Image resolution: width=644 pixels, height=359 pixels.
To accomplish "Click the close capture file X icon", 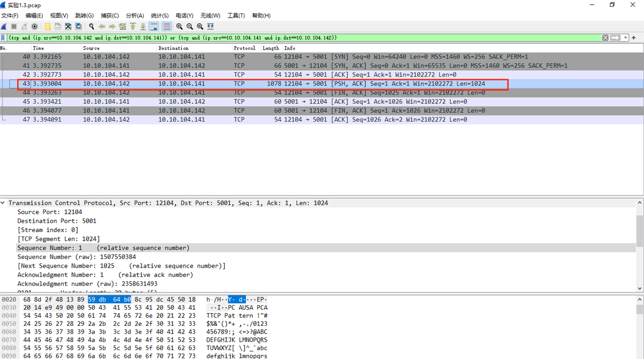I will (68, 26).
